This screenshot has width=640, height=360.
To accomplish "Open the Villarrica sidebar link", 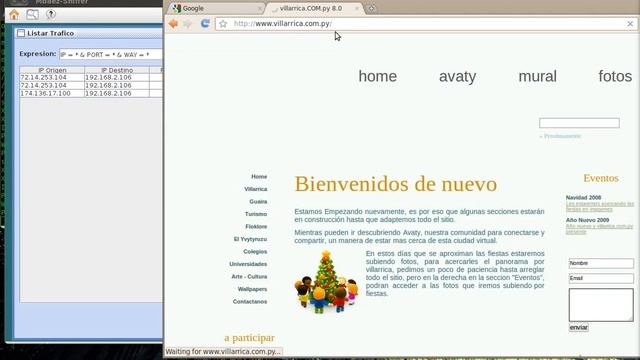I will tap(256, 189).
